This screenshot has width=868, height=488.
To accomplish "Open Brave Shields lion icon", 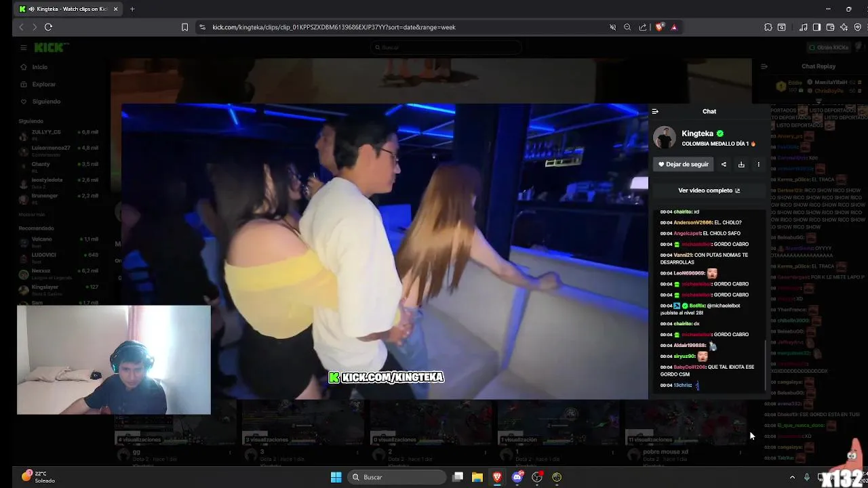I will click(659, 27).
